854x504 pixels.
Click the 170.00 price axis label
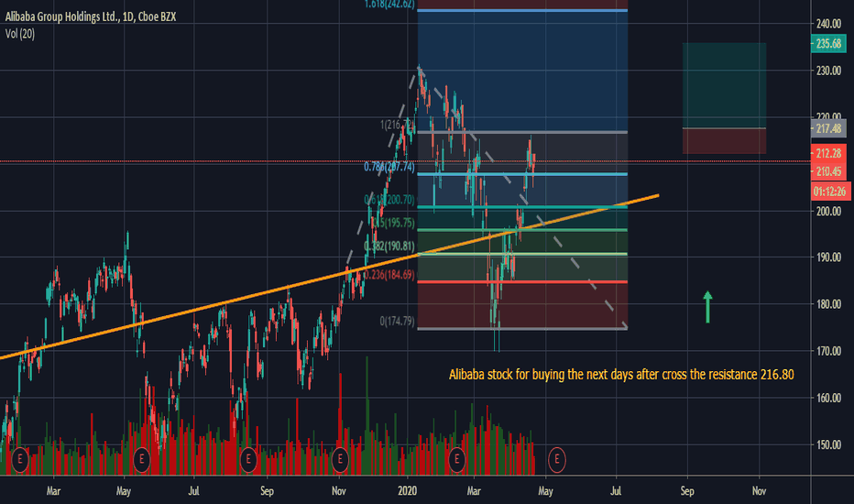(828, 351)
